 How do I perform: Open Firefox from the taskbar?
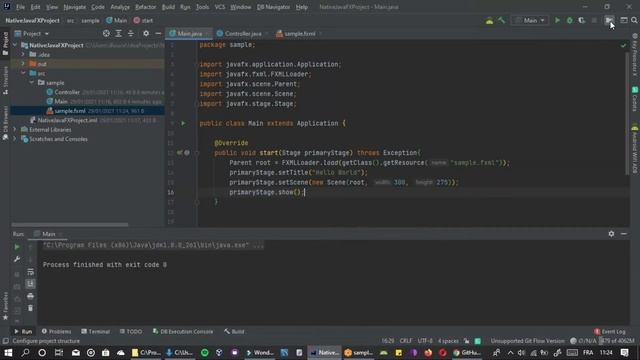(428, 353)
